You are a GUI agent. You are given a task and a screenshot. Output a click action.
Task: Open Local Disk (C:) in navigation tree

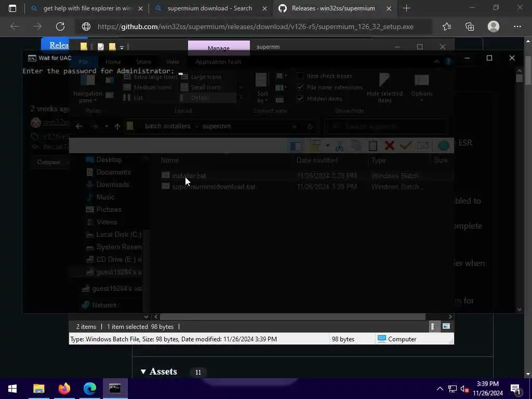(x=118, y=234)
